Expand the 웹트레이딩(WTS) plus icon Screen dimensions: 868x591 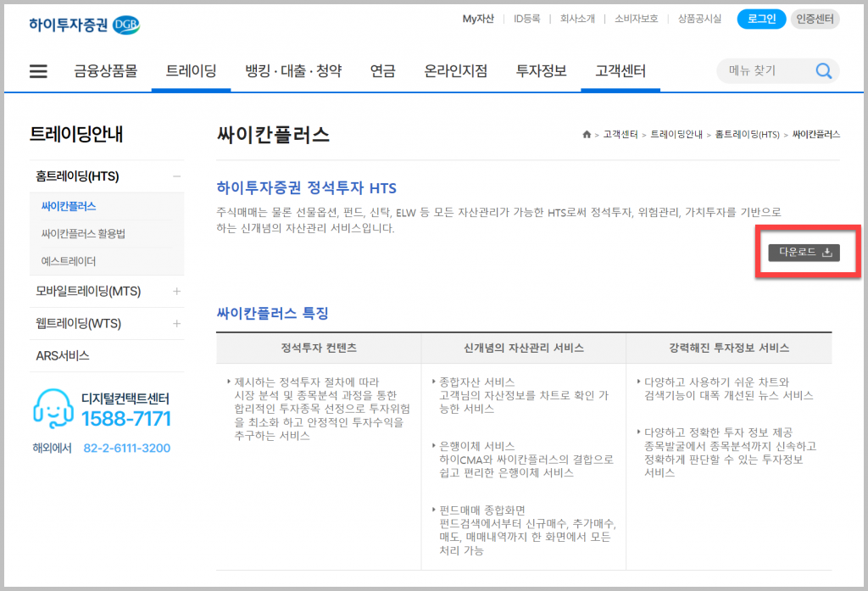tap(176, 323)
